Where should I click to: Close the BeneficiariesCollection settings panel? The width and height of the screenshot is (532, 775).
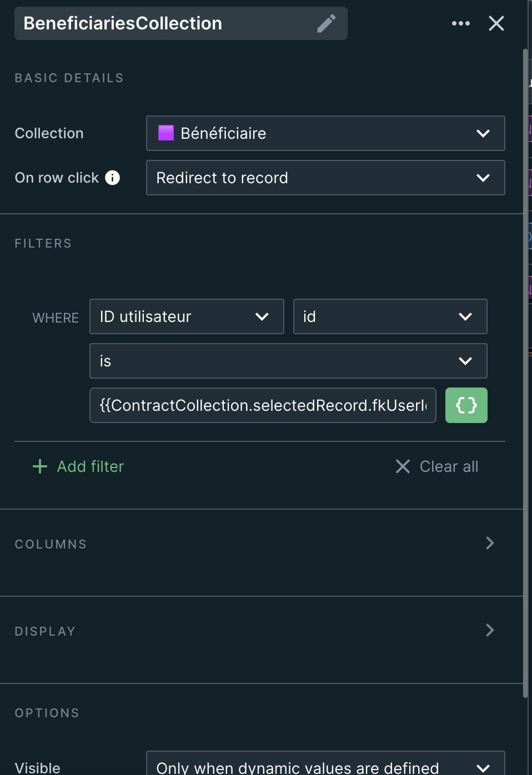pos(496,23)
